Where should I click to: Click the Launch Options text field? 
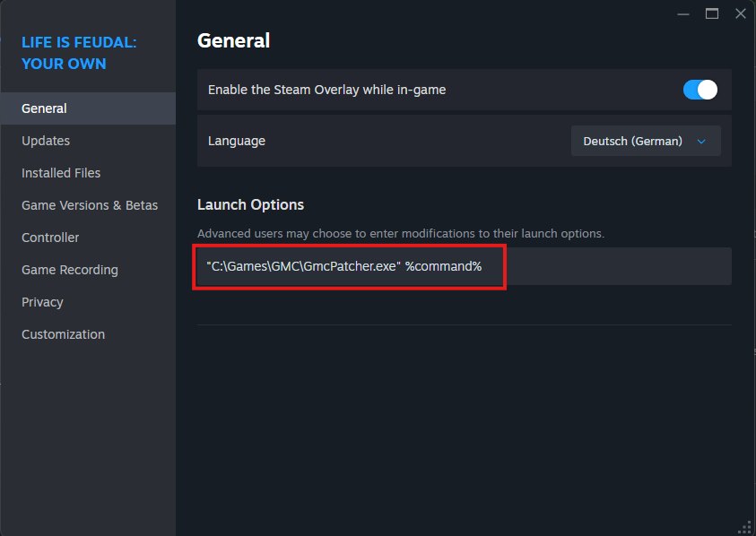(x=465, y=266)
